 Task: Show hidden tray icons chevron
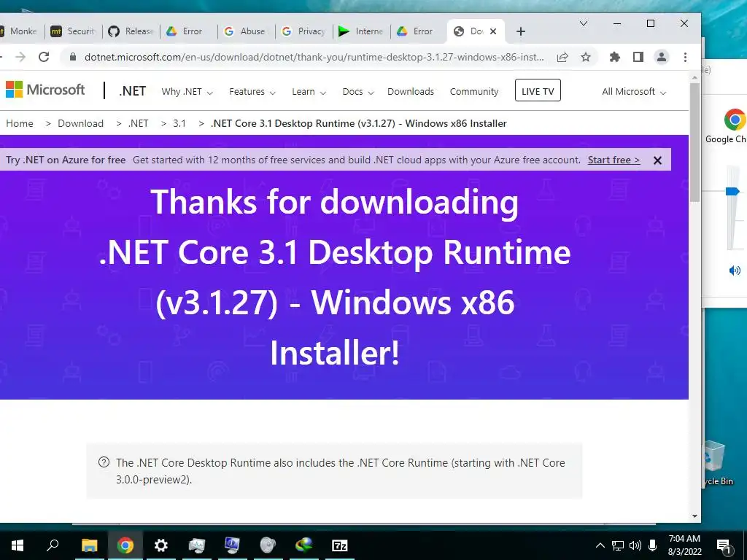600,545
